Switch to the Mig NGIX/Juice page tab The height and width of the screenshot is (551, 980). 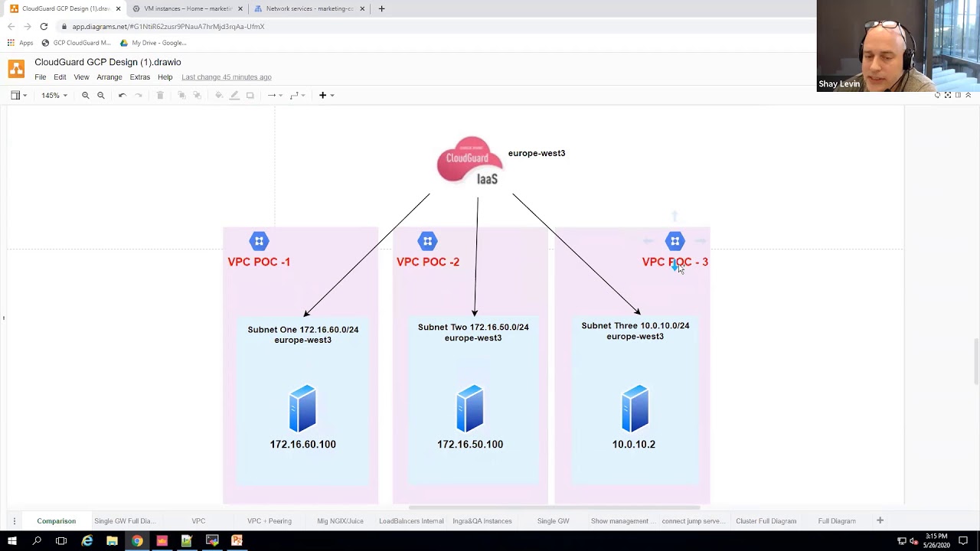click(341, 521)
